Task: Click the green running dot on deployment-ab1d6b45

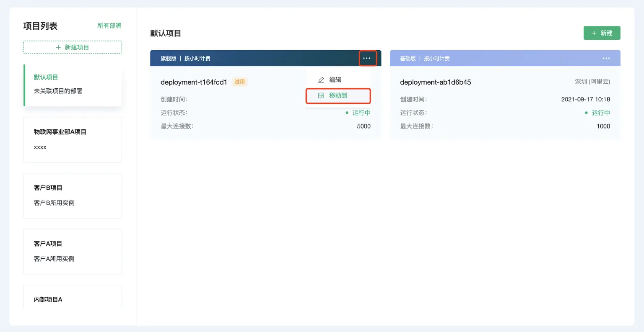Action: pos(587,113)
